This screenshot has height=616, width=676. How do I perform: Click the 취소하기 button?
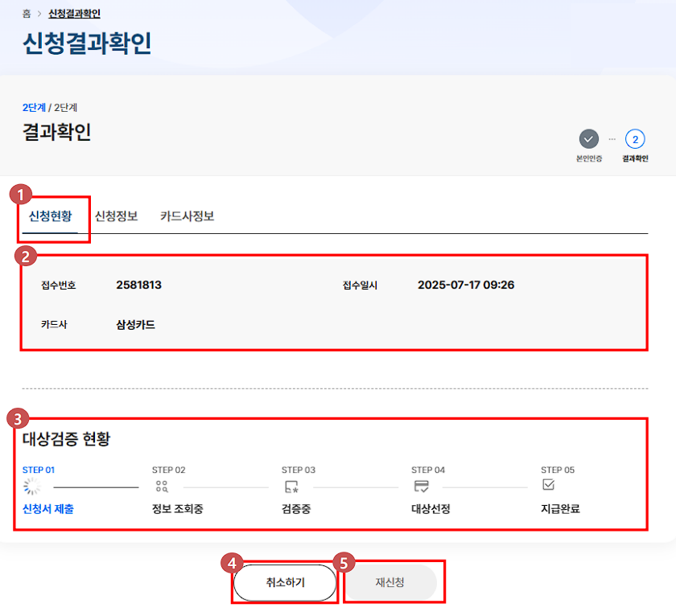(x=285, y=582)
